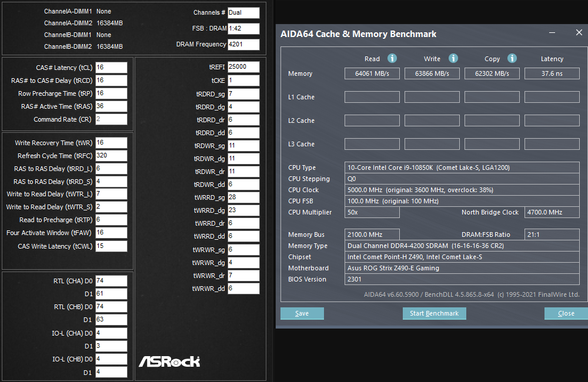
Task: Close the AIDA64 window with X
Action: tap(579, 32)
